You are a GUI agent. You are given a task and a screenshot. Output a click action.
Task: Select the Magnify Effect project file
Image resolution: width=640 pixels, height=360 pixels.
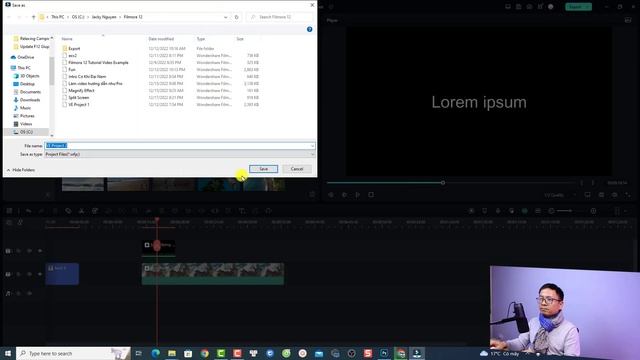click(x=81, y=91)
